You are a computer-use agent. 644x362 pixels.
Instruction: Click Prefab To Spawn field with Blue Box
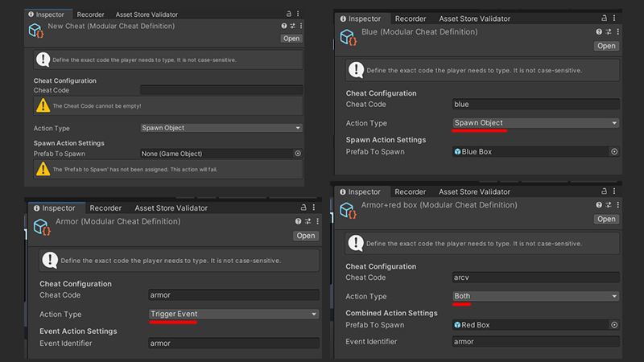536,151
